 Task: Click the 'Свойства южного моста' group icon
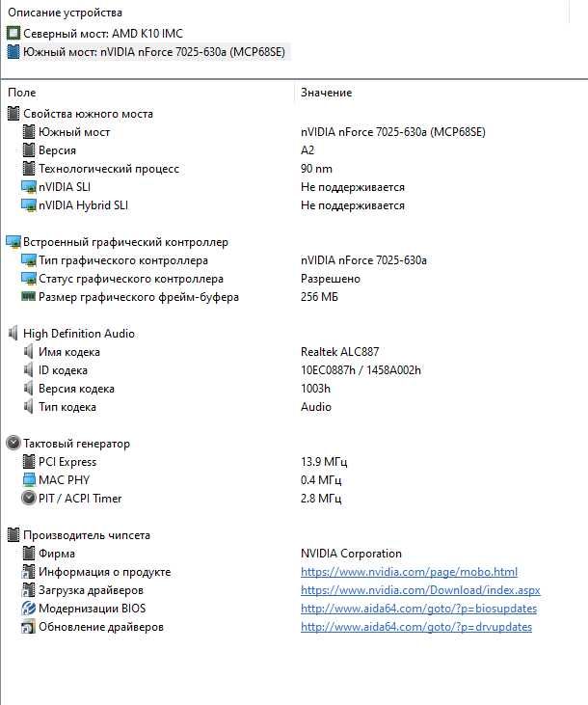coord(13,114)
